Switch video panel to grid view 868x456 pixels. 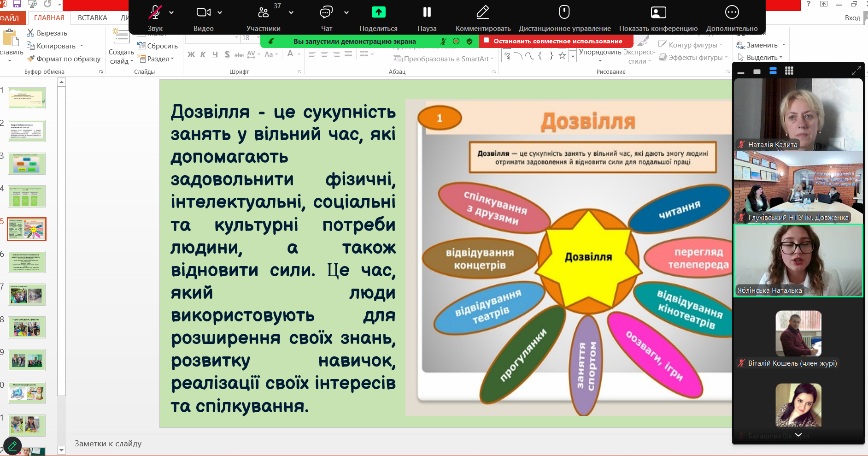point(789,71)
